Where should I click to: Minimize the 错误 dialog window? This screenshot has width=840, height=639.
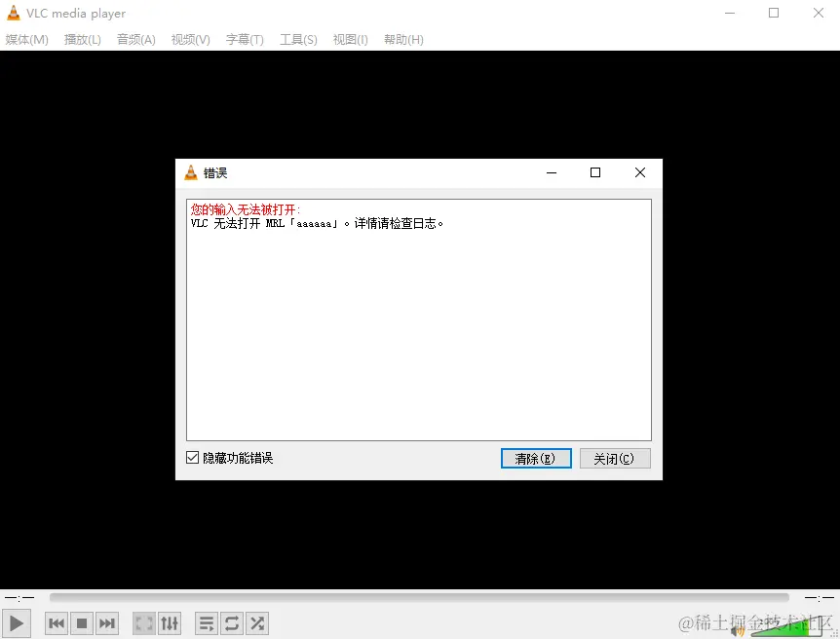pos(552,172)
